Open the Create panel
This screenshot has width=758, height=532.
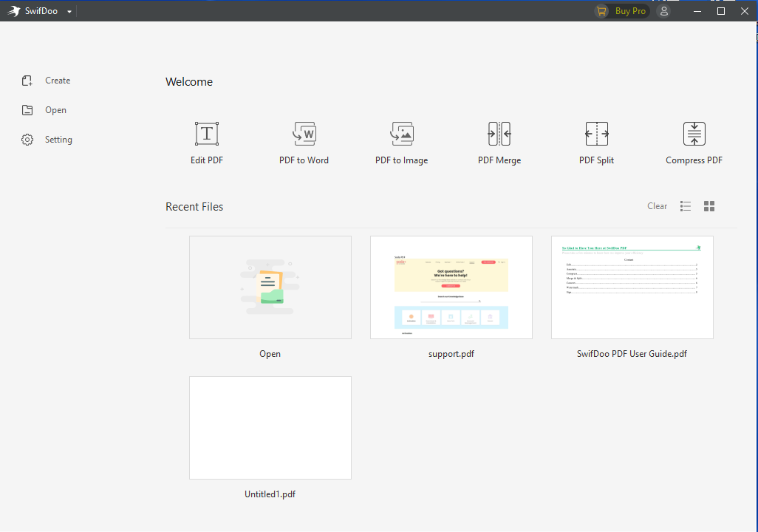pos(46,80)
